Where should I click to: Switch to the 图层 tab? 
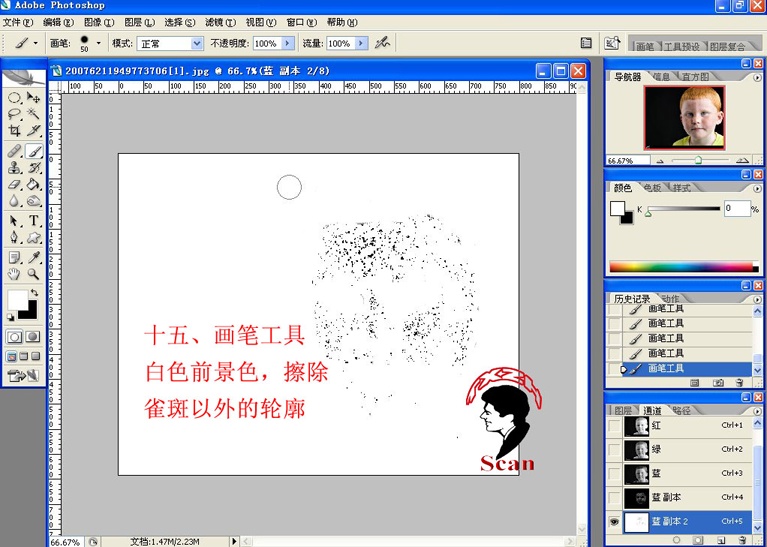click(x=622, y=410)
